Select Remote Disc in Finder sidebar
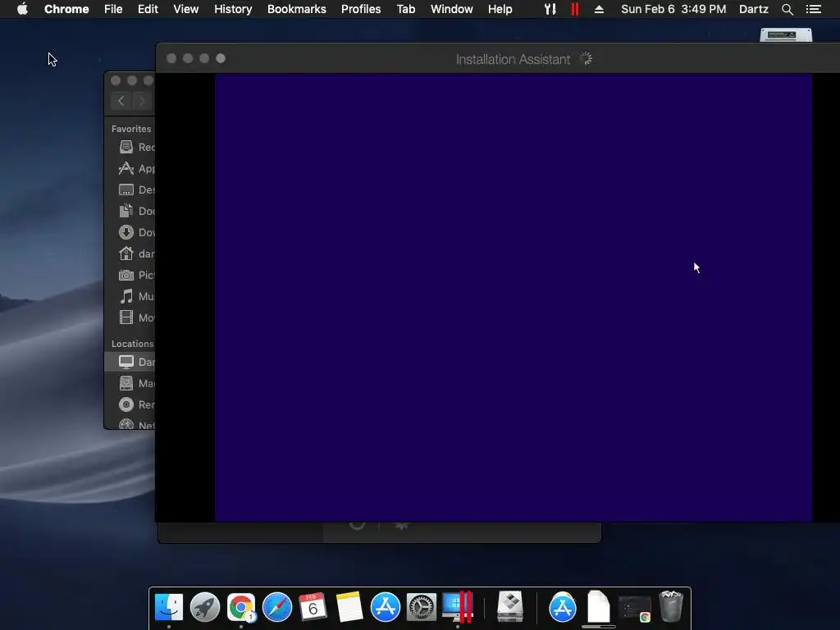The image size is (840, 630). click(130, 404)
